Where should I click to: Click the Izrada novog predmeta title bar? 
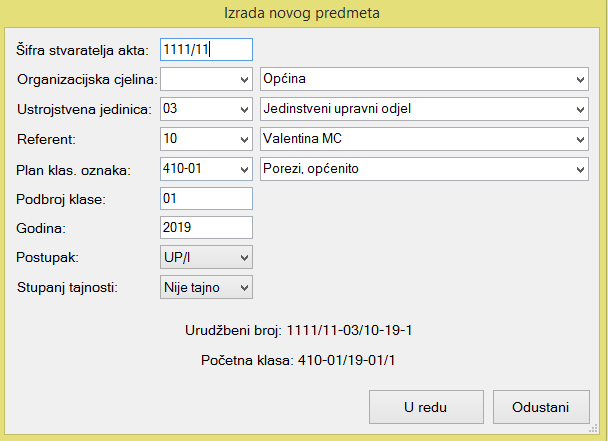tap(304, 13)
